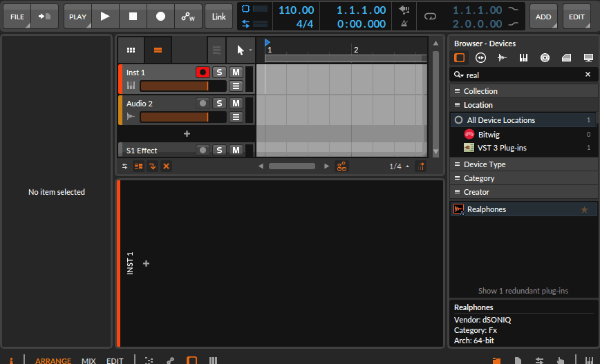Solo the Inst 1 track
This screenshot has width=600, height=364.
click(219, 73)
